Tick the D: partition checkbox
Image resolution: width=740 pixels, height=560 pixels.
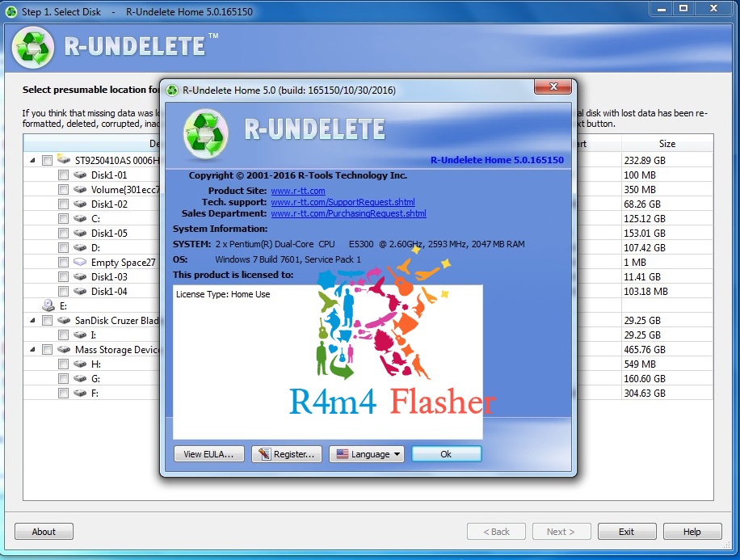point(63,248)
